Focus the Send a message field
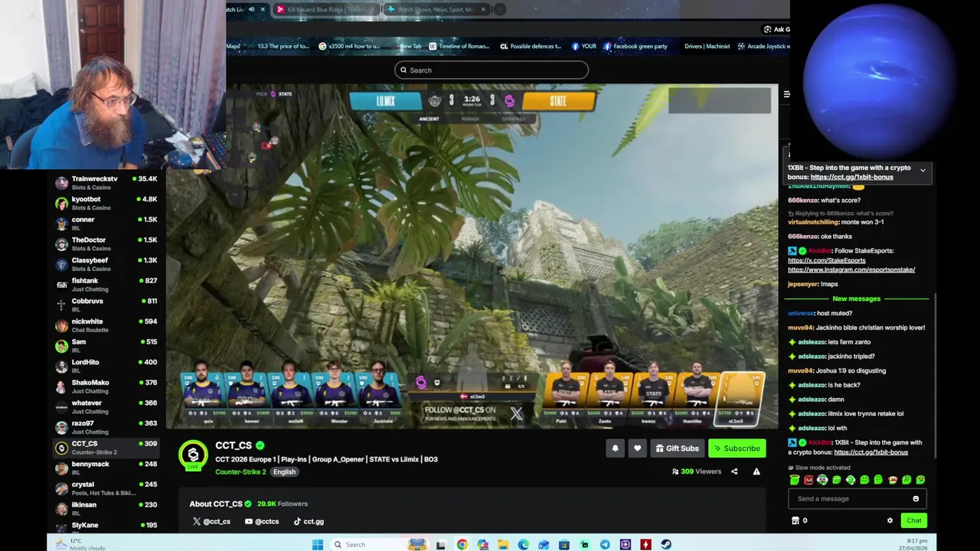This screenshot has height=551, width=980. 857,499
